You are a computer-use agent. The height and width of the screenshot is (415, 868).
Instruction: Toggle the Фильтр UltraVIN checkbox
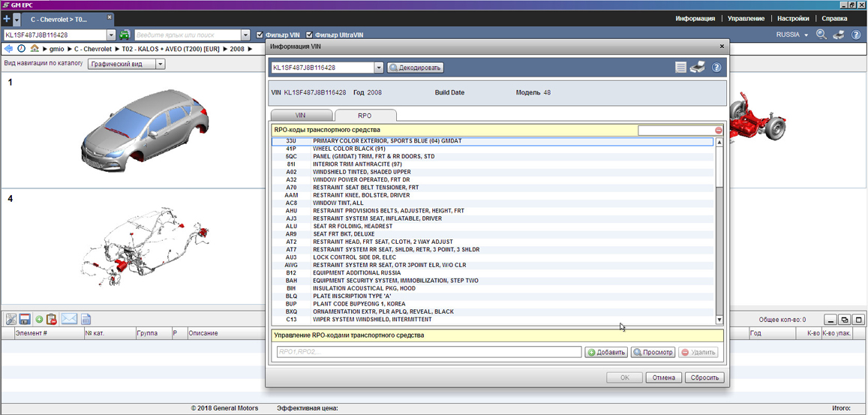[309, 35]
